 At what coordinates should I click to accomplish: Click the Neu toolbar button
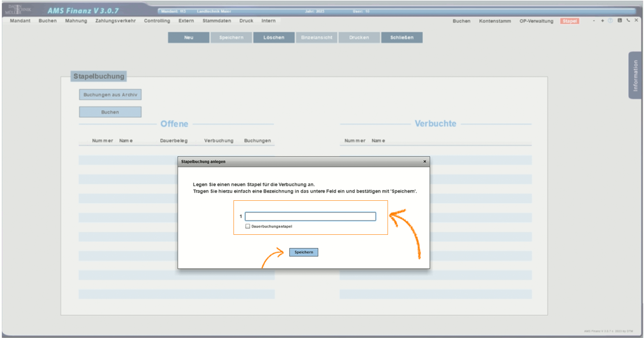(188, 38)
